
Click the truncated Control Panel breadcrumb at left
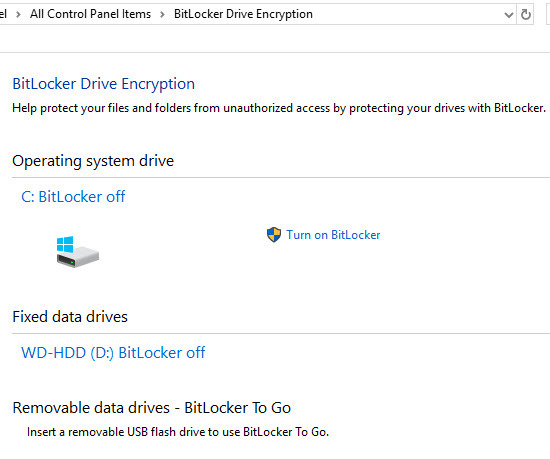coord(4,14)
